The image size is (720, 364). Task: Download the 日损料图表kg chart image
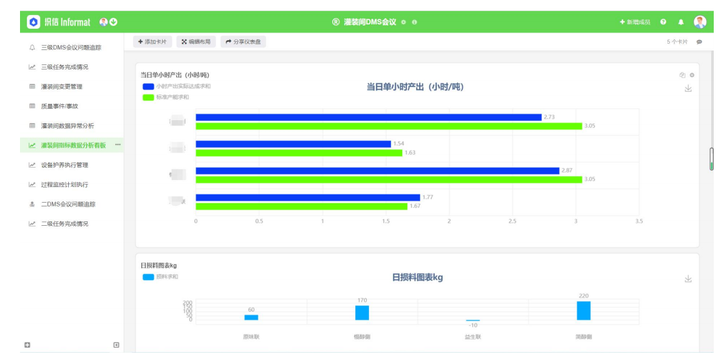(x=688, y=279)
